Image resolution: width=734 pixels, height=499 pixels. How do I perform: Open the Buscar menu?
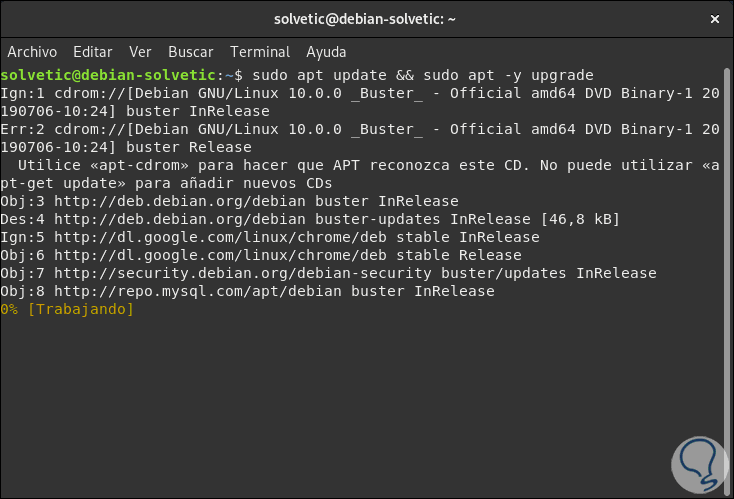191,51
